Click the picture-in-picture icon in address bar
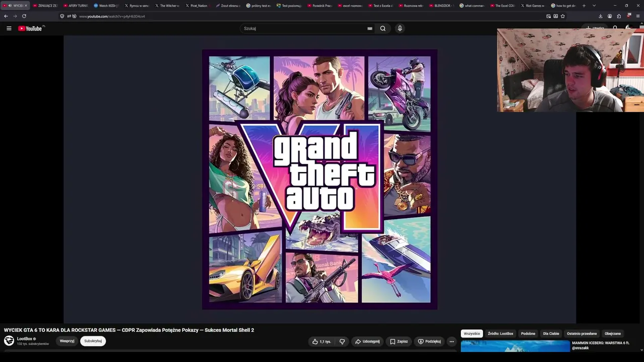This screenshot has height=362, width=644. point(548,16)
